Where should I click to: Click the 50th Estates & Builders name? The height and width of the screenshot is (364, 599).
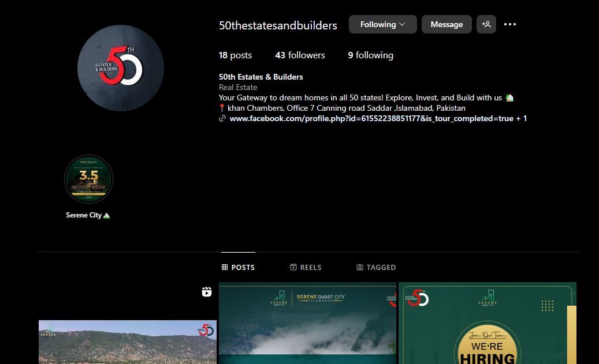[261, 77]
